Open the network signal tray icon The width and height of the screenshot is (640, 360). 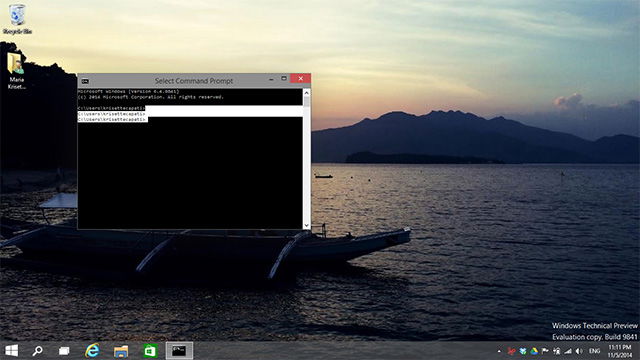[x=568, y=351]
